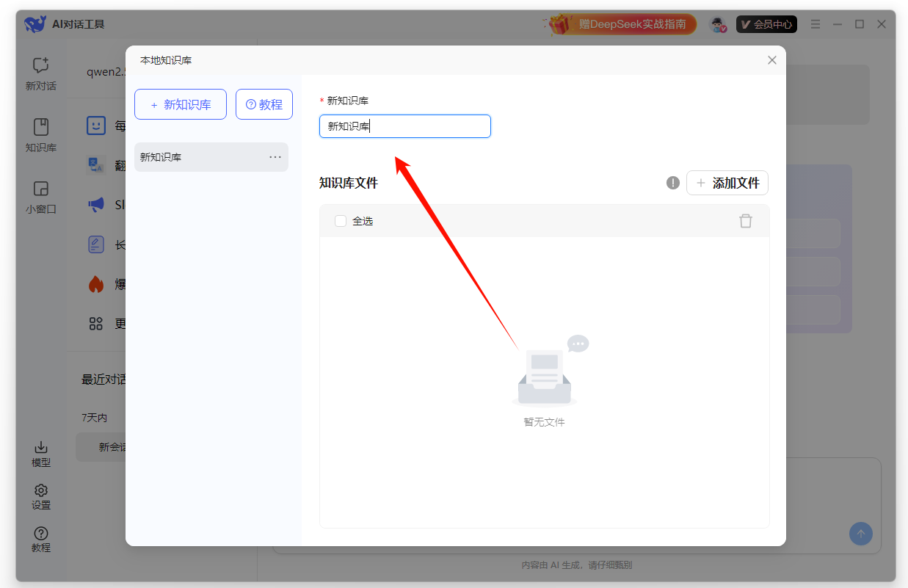The height and width of the screenshot is (588, 908).
Task: Click the knowledge base name input field
Action: point(404,126)
